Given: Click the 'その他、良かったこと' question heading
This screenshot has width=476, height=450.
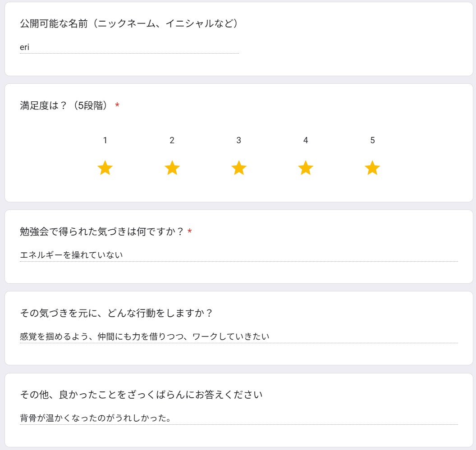Looking at the screenshot, I should [x=141, y=395].
